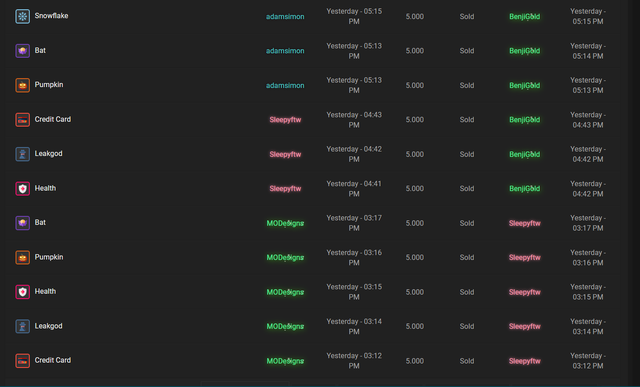
Task: Select the 'Pumpkin' name listed by MODesigns
Action: (x=49, y=257)
